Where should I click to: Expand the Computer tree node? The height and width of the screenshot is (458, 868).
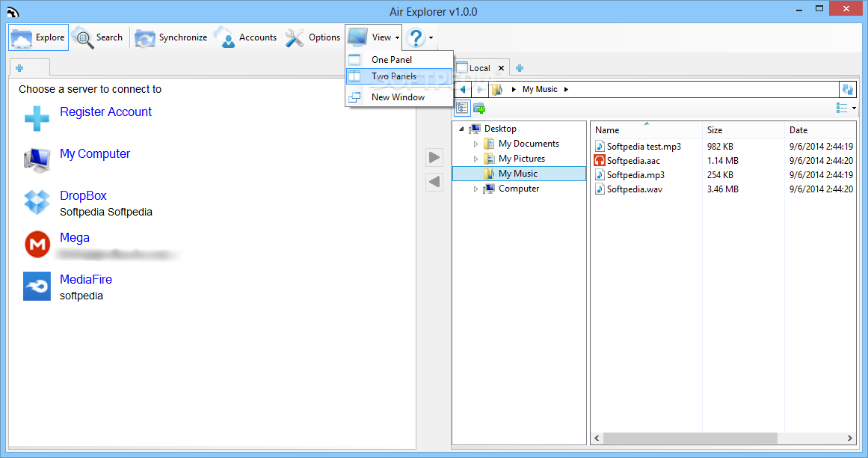pyautogui.click(x=475, y=189)
